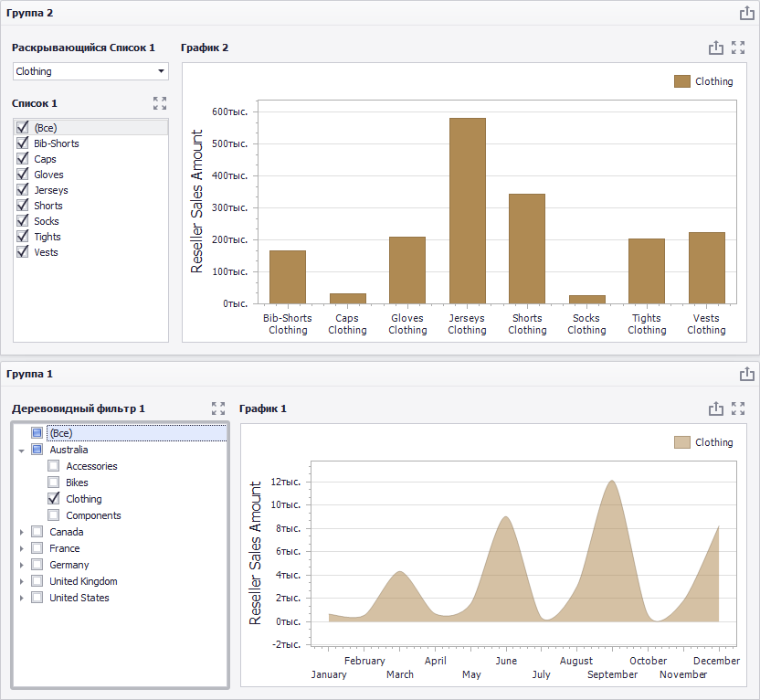Maximize the График 2 chart
760x700 pixels.
(738, 48)
